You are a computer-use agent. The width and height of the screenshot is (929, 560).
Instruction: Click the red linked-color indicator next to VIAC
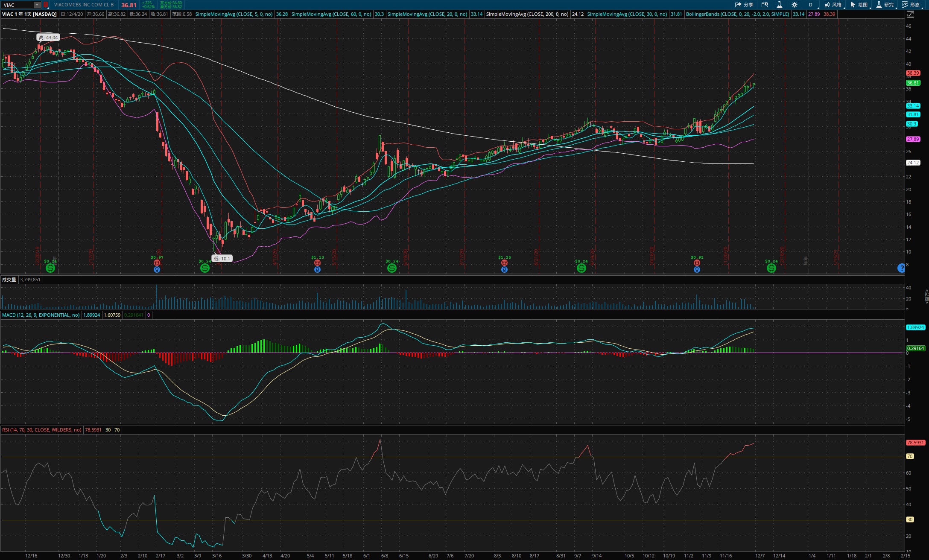[46, 5]
